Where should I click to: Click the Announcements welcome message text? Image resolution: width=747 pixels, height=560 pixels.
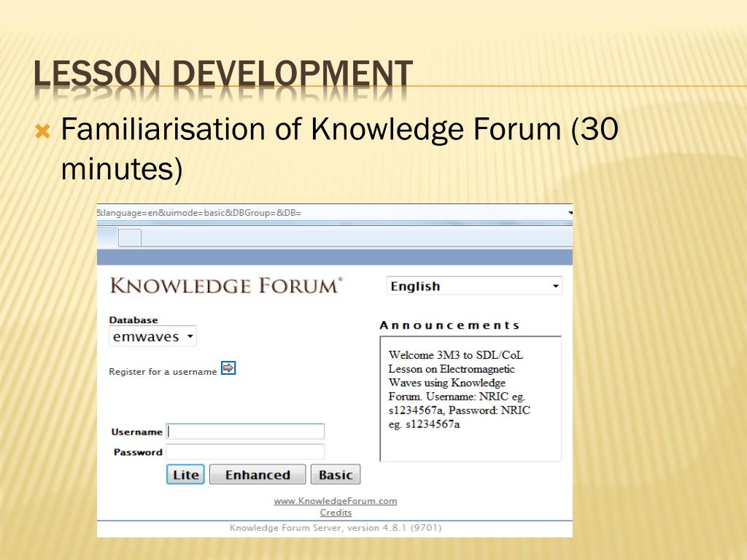460,389
